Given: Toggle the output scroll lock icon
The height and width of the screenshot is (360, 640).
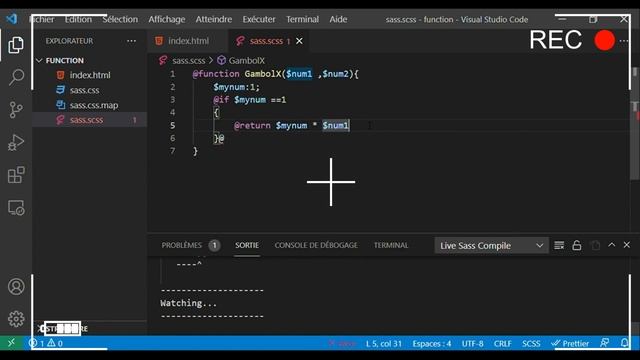Looking at the screenshot, I should [x=576, y=245].
